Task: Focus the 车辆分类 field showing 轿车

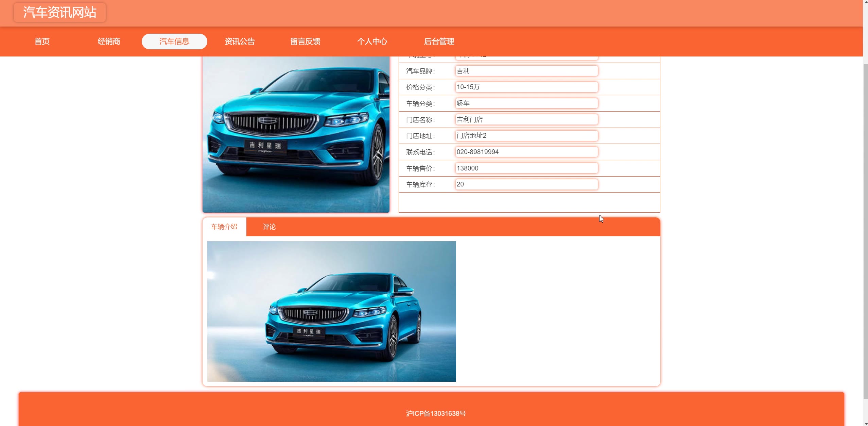Action: [526, 103]
